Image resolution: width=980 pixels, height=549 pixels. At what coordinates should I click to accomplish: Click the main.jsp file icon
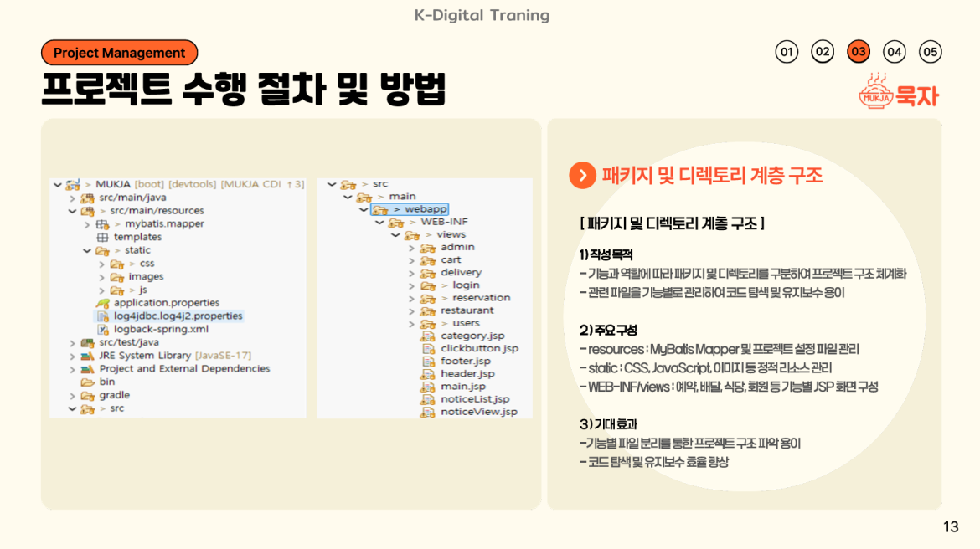click(428, 387)
